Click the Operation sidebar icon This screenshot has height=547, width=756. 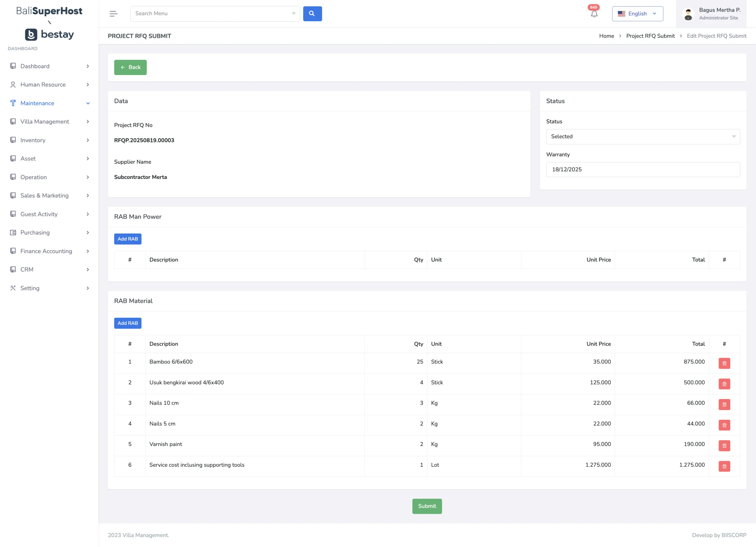coord(13,177)
